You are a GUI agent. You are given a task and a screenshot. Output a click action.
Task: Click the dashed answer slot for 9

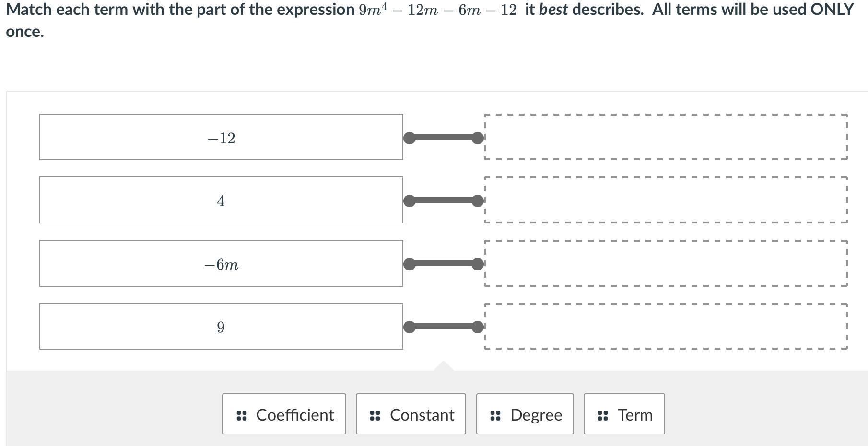(666, 326)
